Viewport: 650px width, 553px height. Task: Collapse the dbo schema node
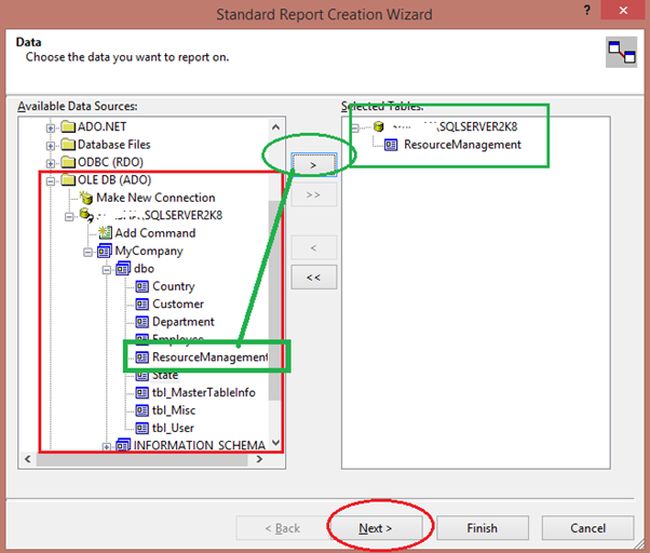(107, 270)
